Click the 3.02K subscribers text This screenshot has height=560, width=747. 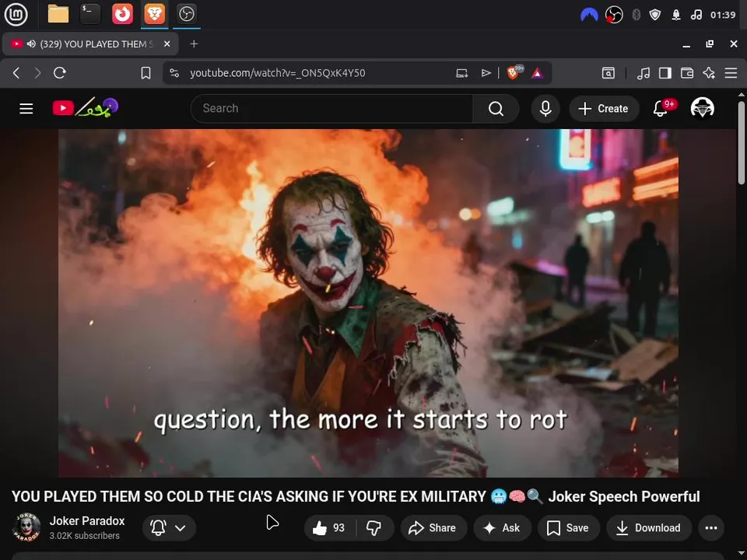(84, 536)
